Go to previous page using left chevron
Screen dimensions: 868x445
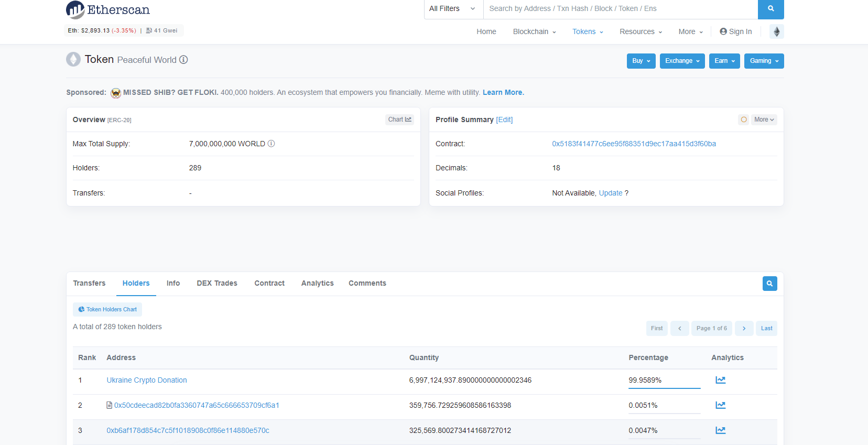tap(680, 328)
